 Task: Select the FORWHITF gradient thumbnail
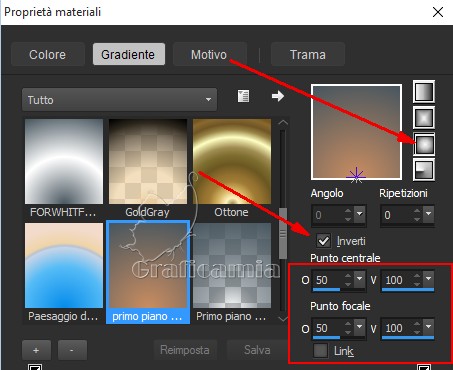click(x=64, y=161)
